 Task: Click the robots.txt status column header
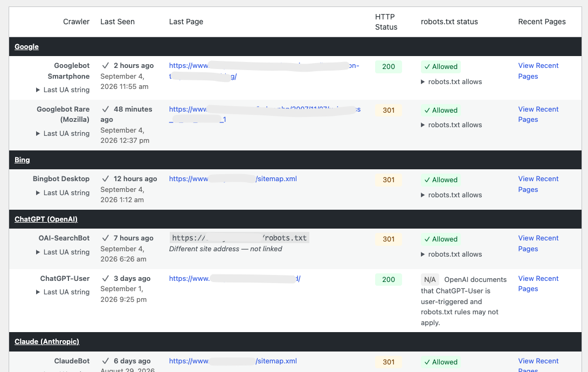pyautogui.click(x=449, y=22)
